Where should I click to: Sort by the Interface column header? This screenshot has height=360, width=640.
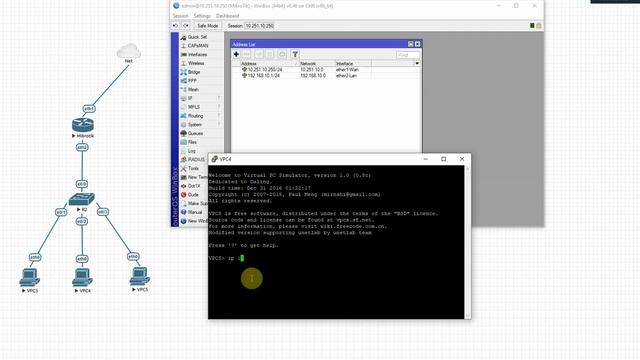click(x=353, y=64)
